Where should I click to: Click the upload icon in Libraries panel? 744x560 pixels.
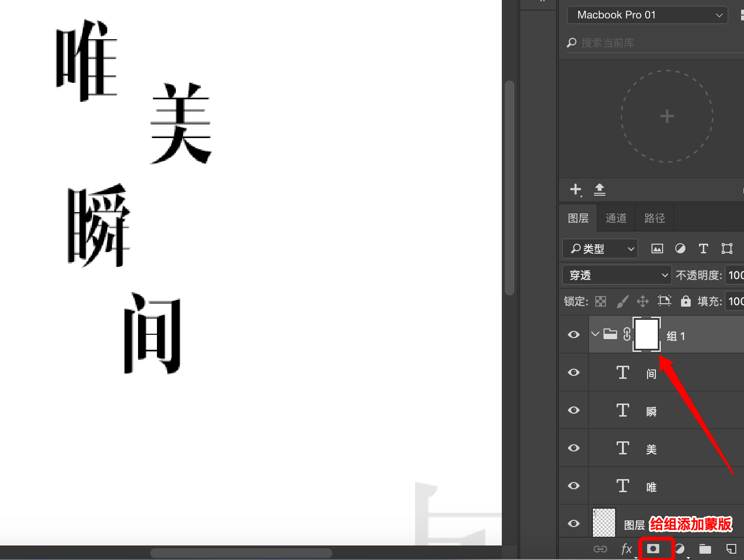(600, 189)
